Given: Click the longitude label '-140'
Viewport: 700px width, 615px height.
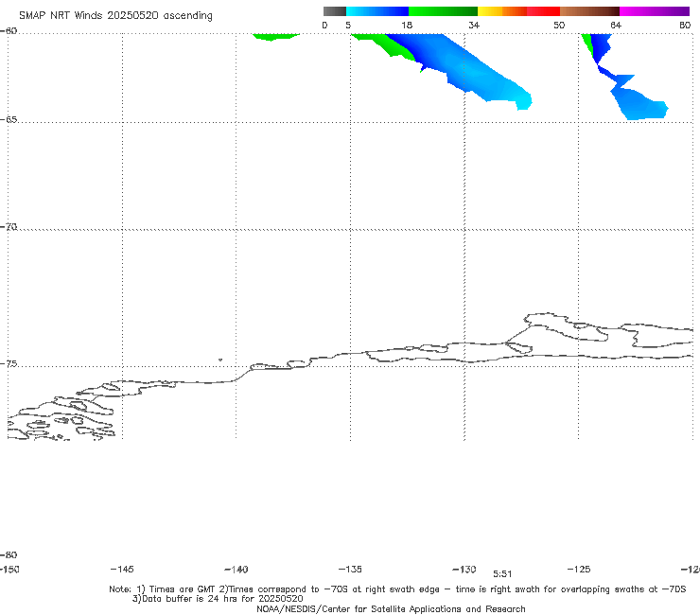Looking at the screenshot, I should click(x=236, y=570).
